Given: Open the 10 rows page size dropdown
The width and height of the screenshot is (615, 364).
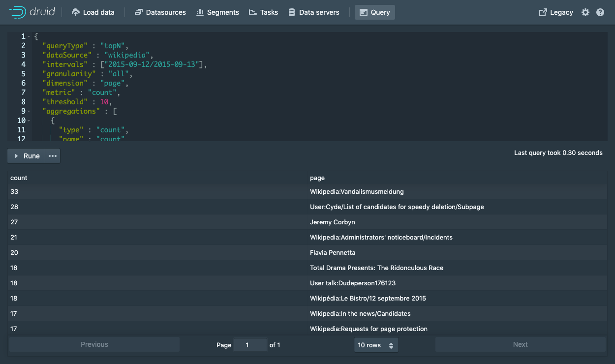Looking at the screenshot, I should point(376,345).
